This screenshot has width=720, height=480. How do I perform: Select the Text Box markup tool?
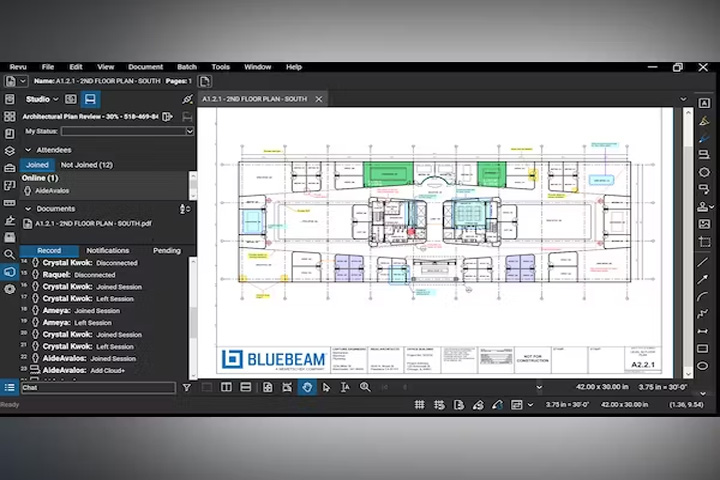[704, 103]
